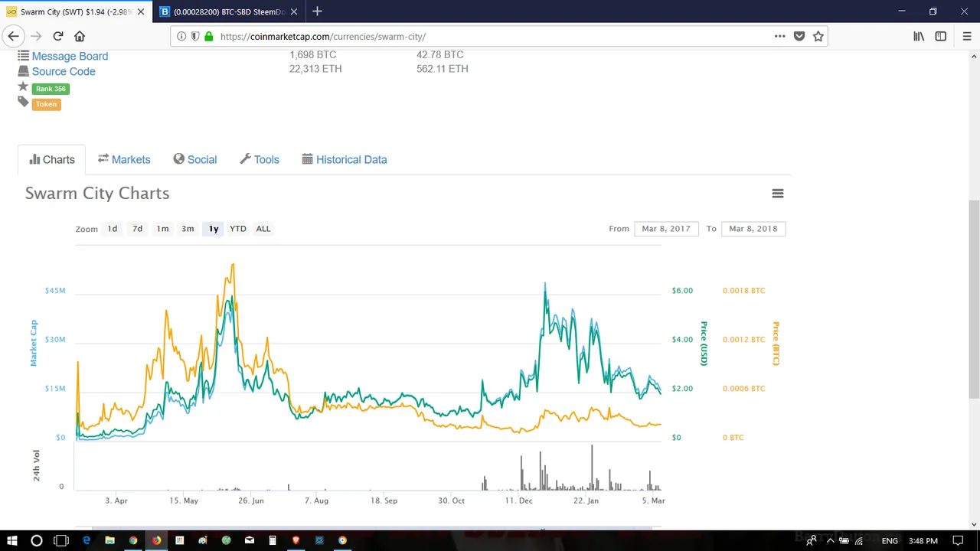
Task: Switch to the Markets tab
Action: pos(124,159)
